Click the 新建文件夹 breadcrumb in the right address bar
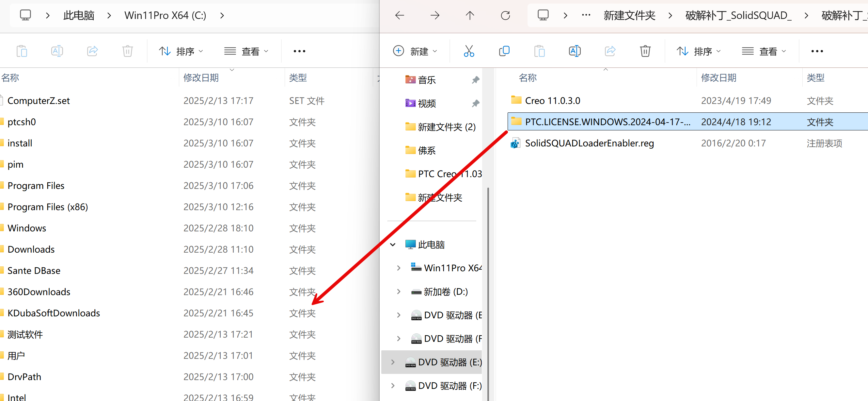 coord(629,15)
